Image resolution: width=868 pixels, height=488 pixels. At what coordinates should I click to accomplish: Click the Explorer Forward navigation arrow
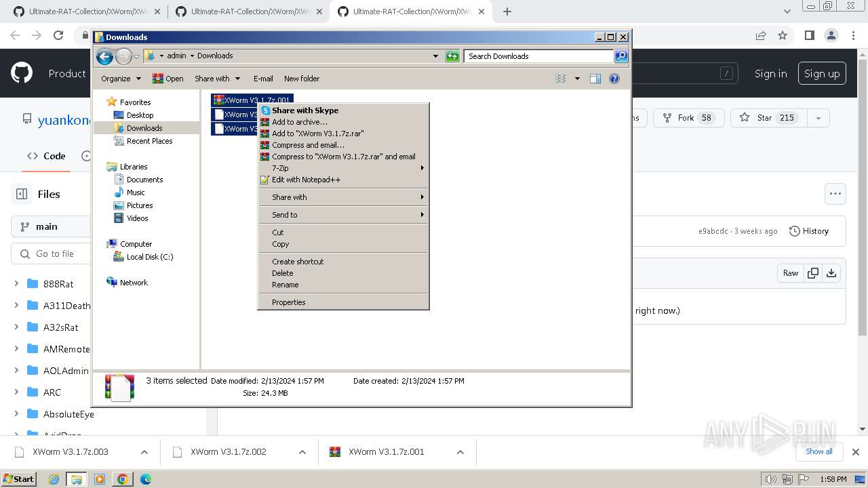[123, 56]
